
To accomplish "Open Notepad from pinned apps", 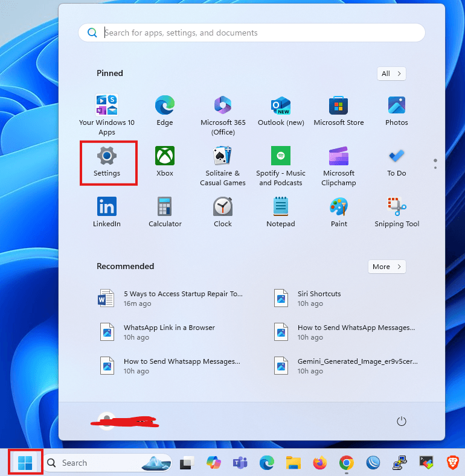I will pos(281,212).
